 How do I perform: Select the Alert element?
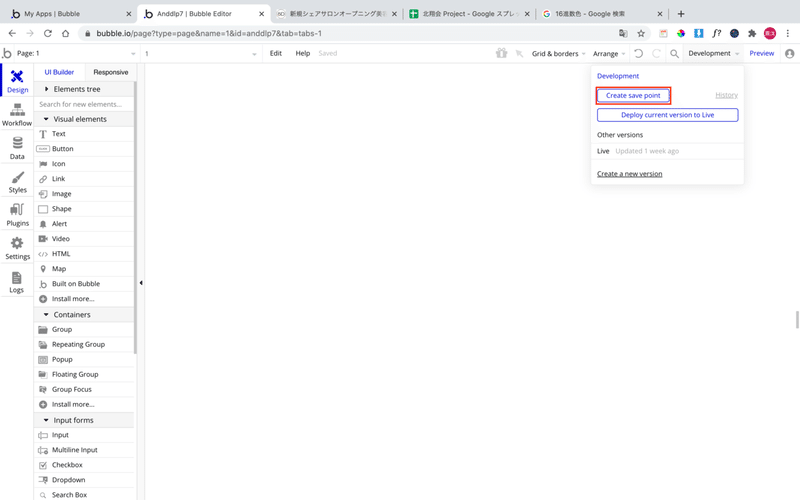coord(84,223)
